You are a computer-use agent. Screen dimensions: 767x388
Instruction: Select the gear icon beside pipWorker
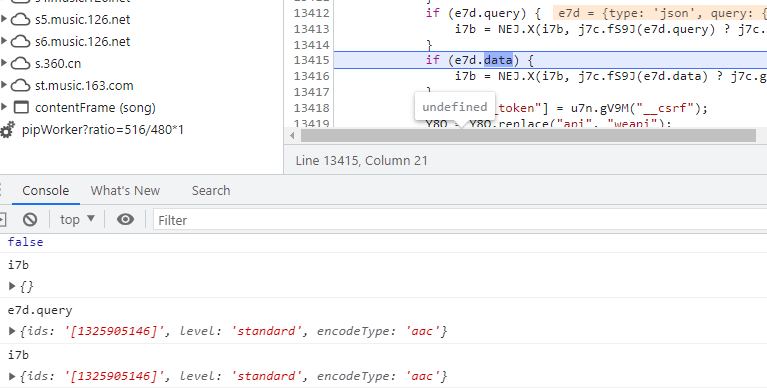(x=7, y=131)
